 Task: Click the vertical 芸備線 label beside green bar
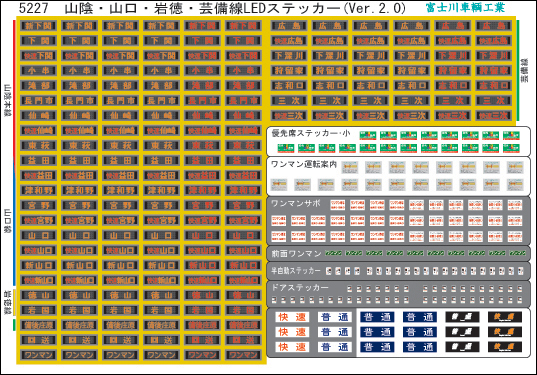tap(524, 70)
